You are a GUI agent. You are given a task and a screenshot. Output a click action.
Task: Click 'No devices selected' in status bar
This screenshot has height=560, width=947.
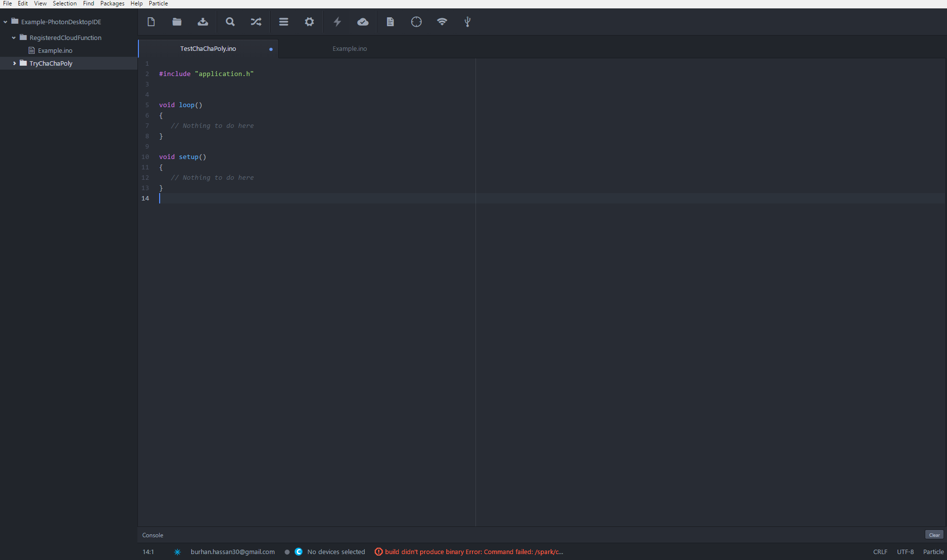pyautogui.click(x=336, y=552)
